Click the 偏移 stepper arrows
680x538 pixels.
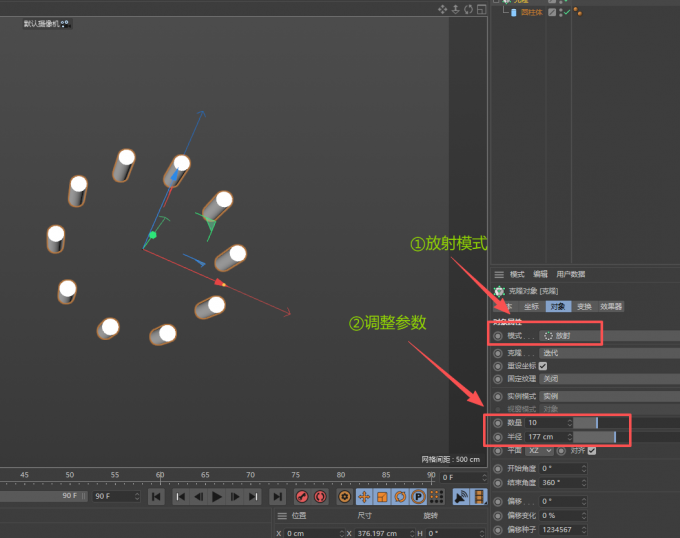pos(584,502)
